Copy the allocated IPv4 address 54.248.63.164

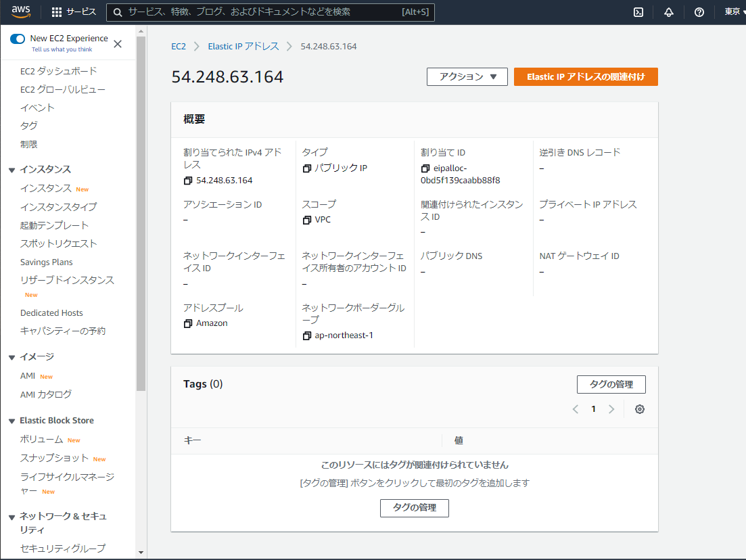(x=188, y=181)
